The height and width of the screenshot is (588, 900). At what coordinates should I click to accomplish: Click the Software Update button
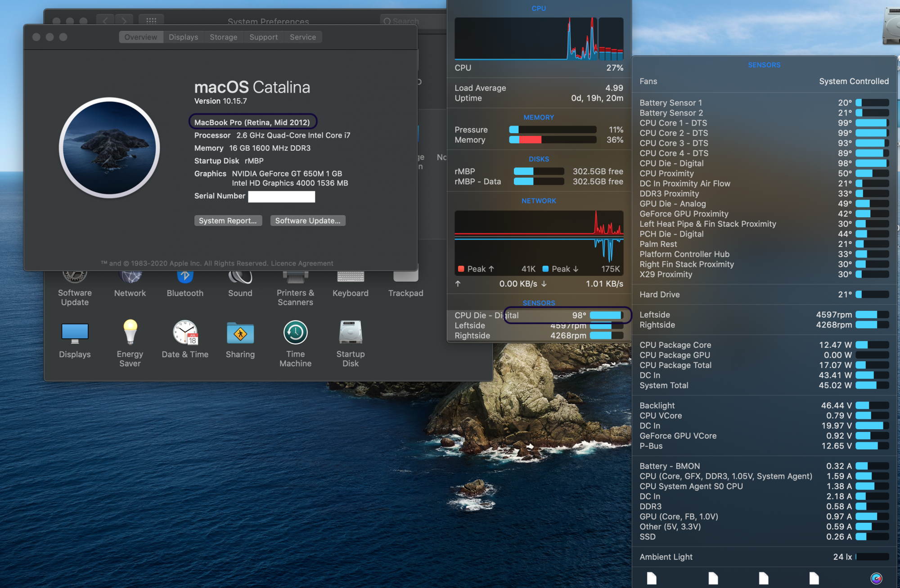coord(308,220)
